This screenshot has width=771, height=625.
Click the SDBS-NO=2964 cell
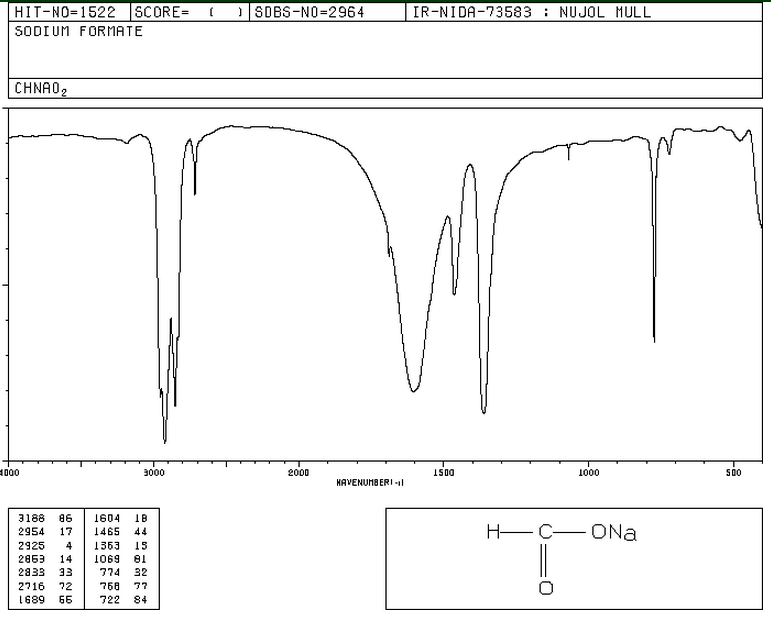pos(309,12)
